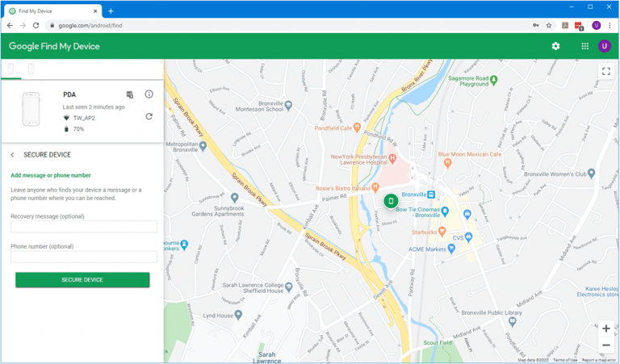Select Bow Tie Cinemas pin
Image resolution: width=620 pixels, height=364 pixels.
pos(446,211)
